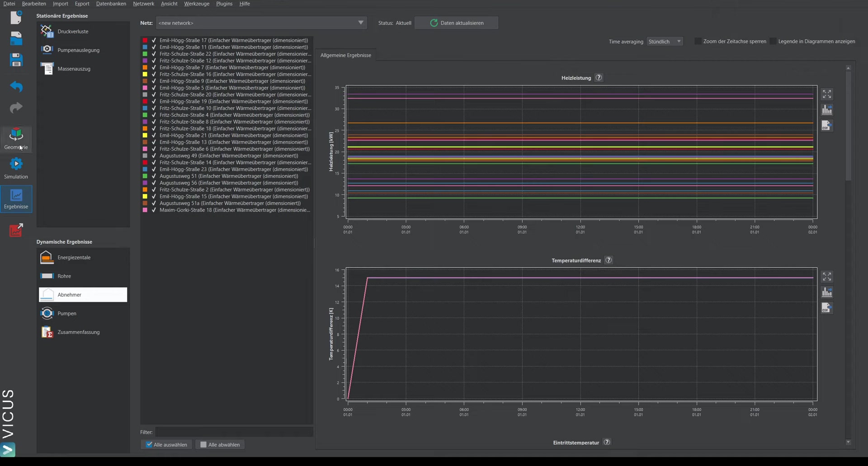This screenshot has height=466, width=868.
Task: Click scroll-up arrow of charts scrollbar
Action: coord(848,68)
